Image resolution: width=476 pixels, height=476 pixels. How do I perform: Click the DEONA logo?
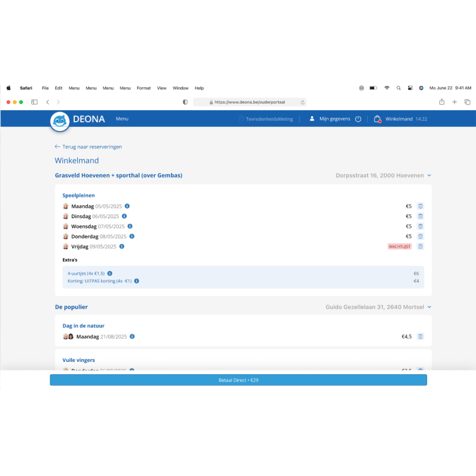(x=78, y=119)
